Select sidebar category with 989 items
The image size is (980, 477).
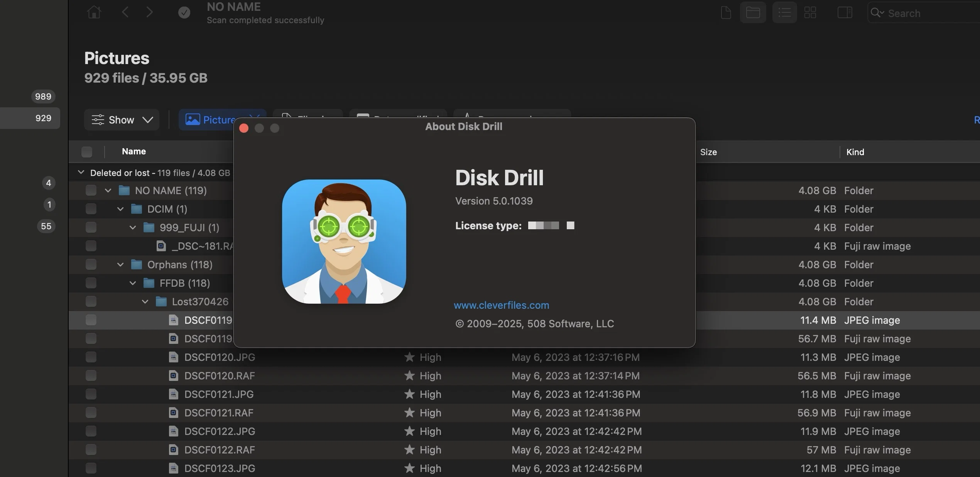(x=43, y=96)
